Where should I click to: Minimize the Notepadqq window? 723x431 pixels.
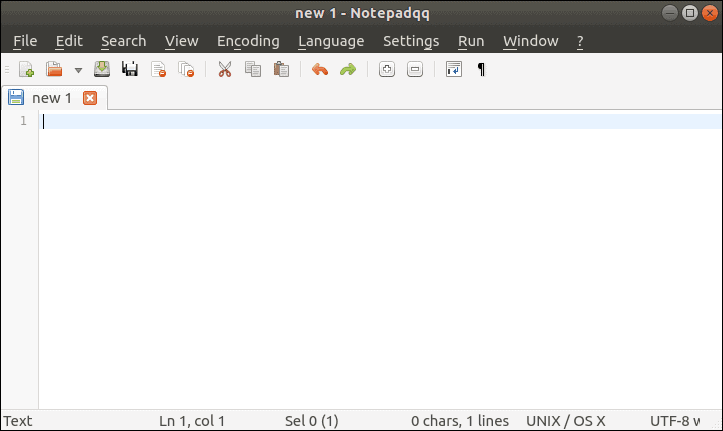coord(670,13)
